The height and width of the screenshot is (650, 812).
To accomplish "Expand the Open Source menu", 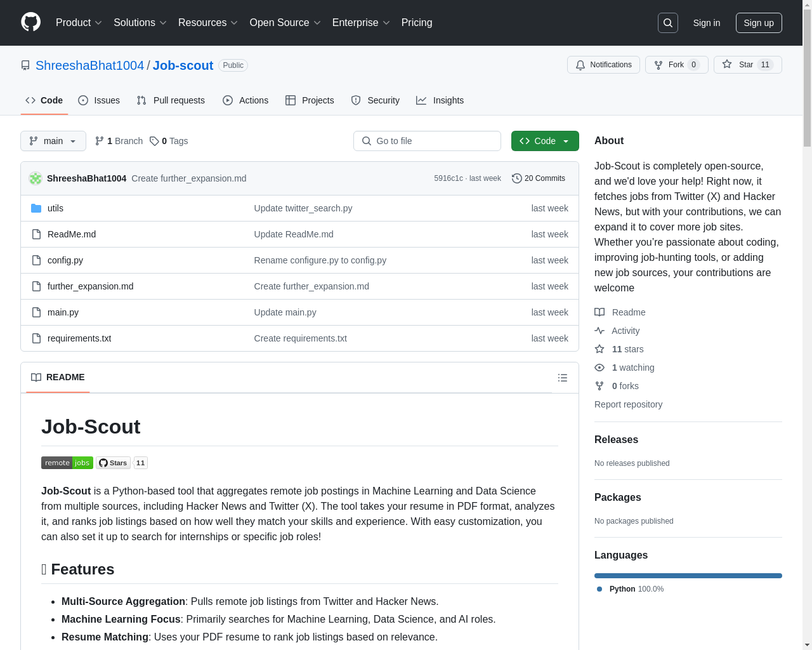I will pos(285,23).
